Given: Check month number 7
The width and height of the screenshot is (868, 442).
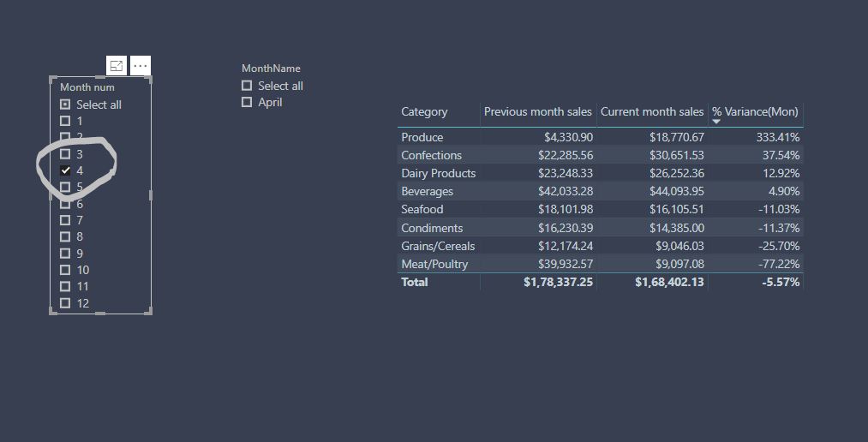Looking at the screenshot, I should pyautogui.click(x=65, y=220).
